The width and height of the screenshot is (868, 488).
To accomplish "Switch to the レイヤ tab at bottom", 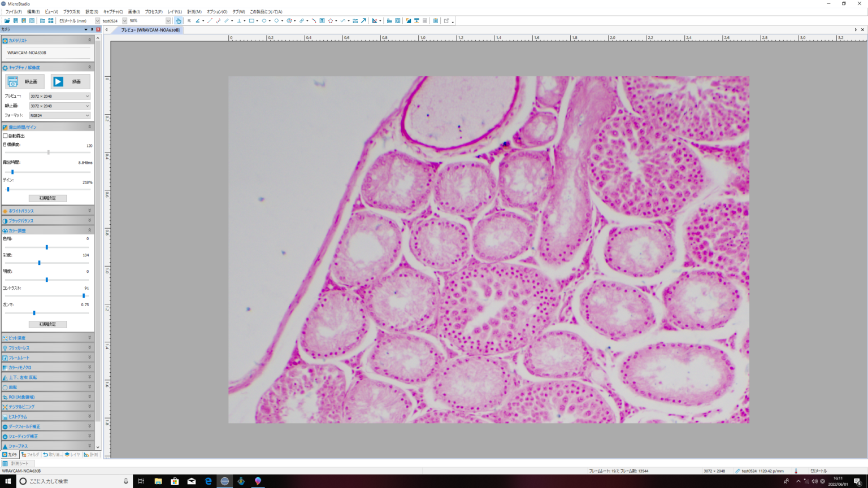I will (72, 455).
